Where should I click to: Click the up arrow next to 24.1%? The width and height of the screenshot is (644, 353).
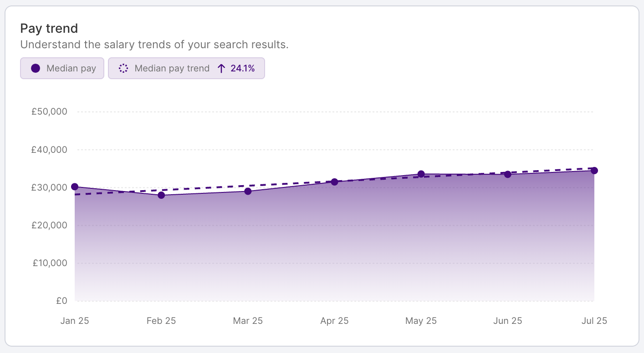tap(221, 69)
